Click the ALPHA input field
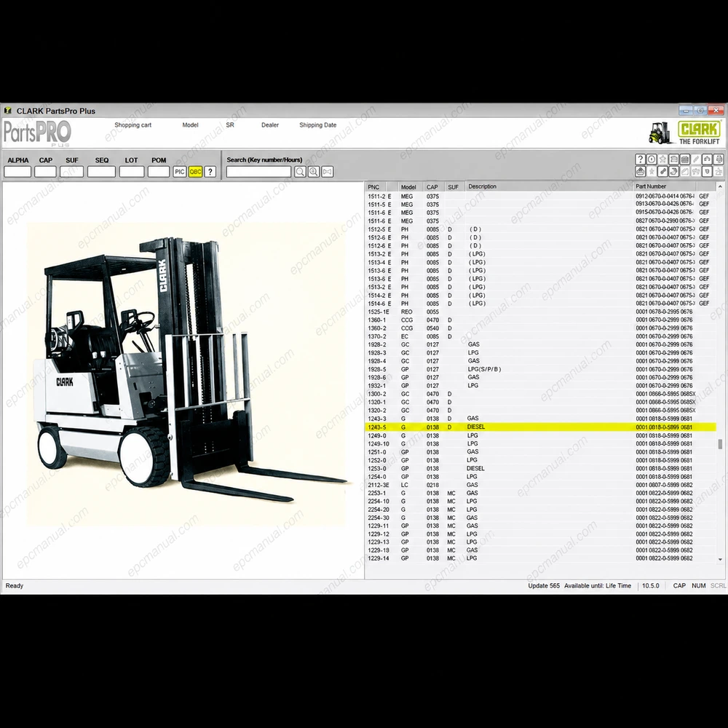The height and width of the screenshot is (728, 728). 17,172
